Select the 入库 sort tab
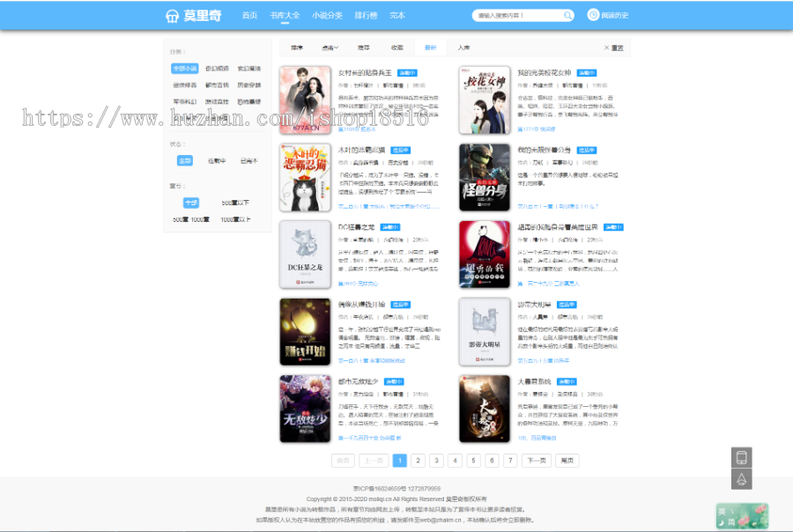 coord(463,48)
